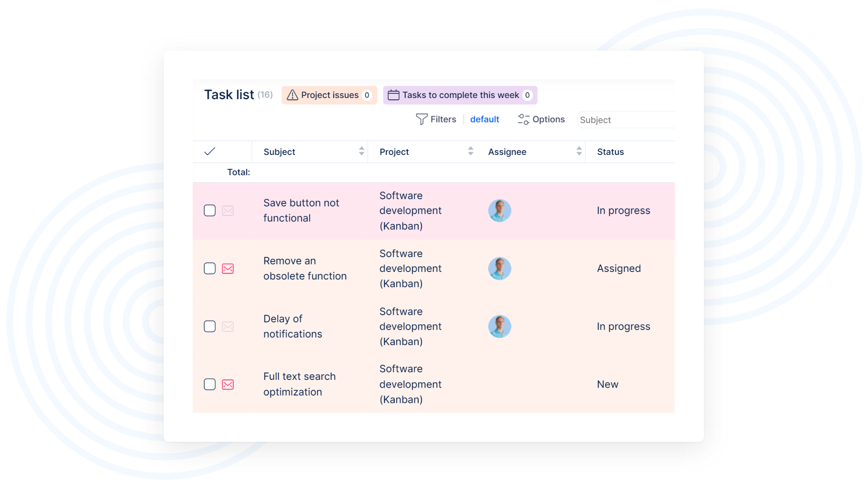The height and width of the screenshot is (486, 868).
Task: Open the Project issues tag
Action: click(x=329, y=95)
